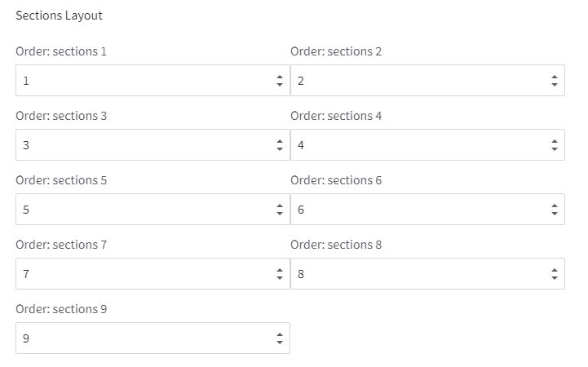Image resolution: width=588 pixels, height=367 pixels.
Task: Focus the Order: sections 6 number input
Action: coord(418,210)
